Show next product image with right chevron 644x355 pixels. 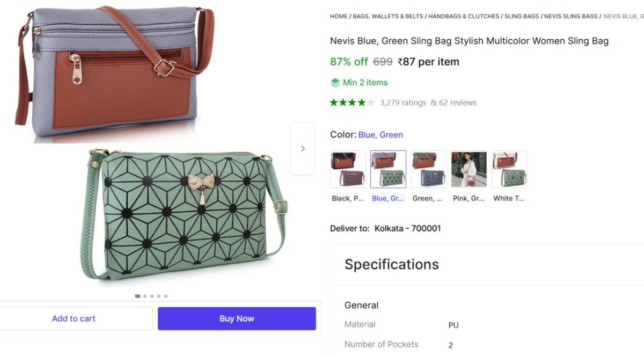click(x=303, y=149)
